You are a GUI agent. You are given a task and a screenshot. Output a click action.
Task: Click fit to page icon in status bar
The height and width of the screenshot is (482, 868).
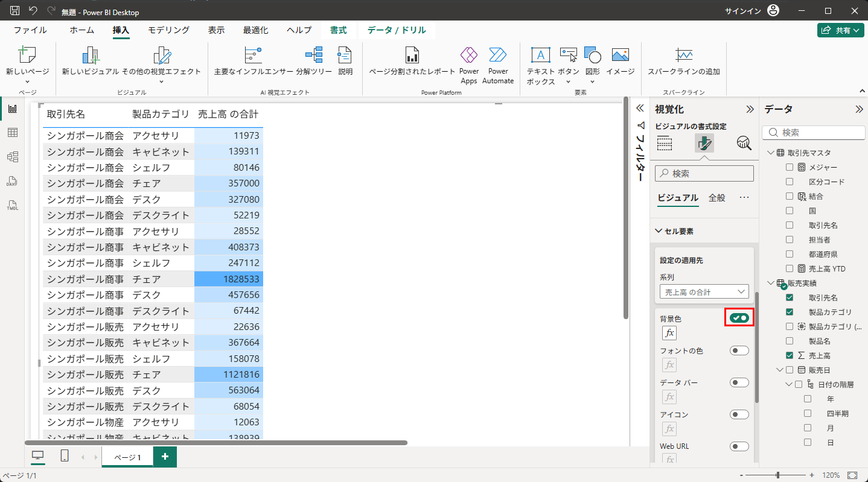(852, 475)
